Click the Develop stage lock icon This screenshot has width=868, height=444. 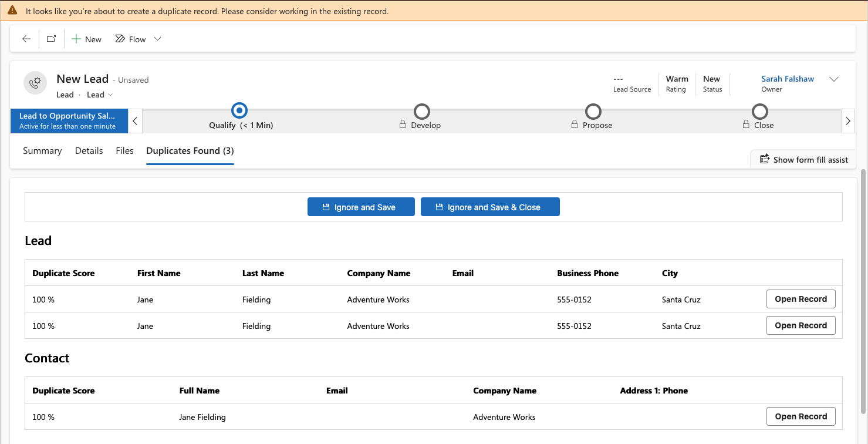click(x=403, y=125)
